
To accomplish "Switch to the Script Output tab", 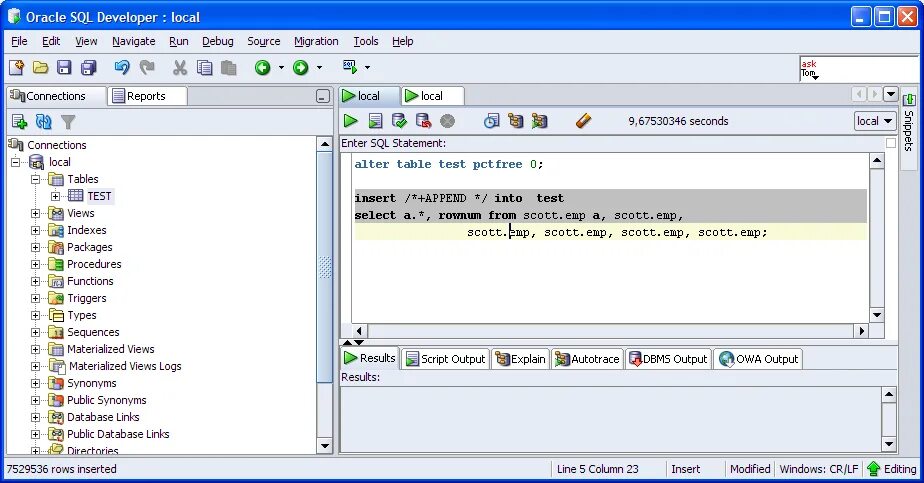I will [x=446, y=359].
